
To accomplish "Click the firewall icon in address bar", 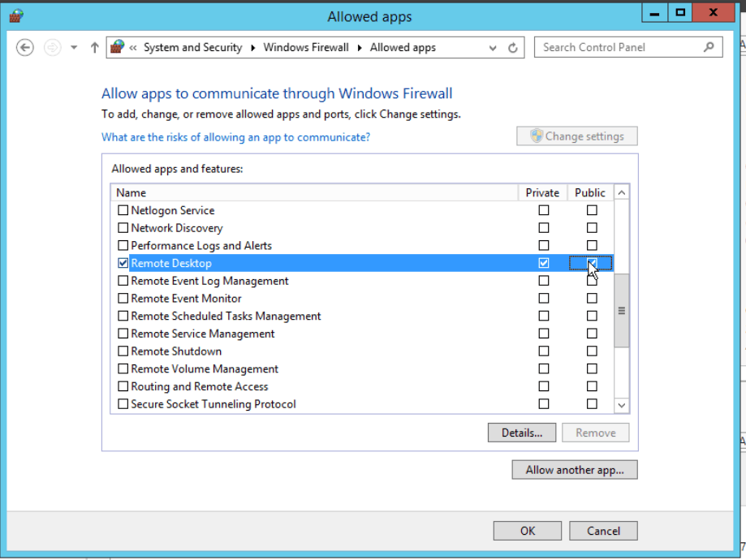I will click(x=118, y=48).
